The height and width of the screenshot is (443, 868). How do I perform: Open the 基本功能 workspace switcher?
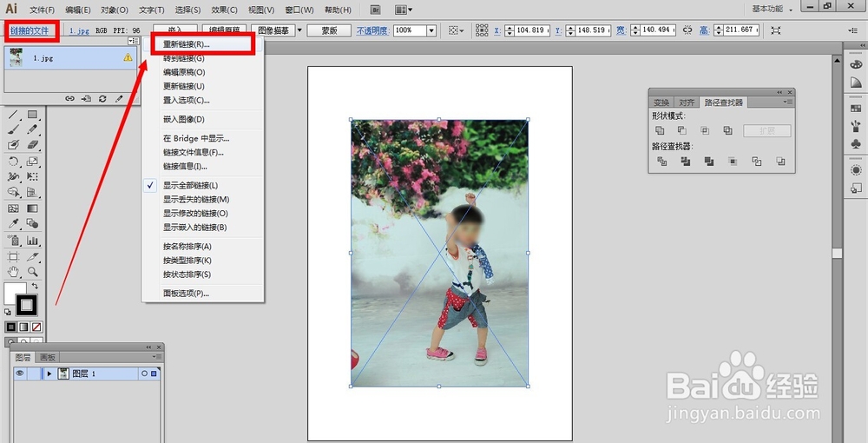[x=772, y=9]
